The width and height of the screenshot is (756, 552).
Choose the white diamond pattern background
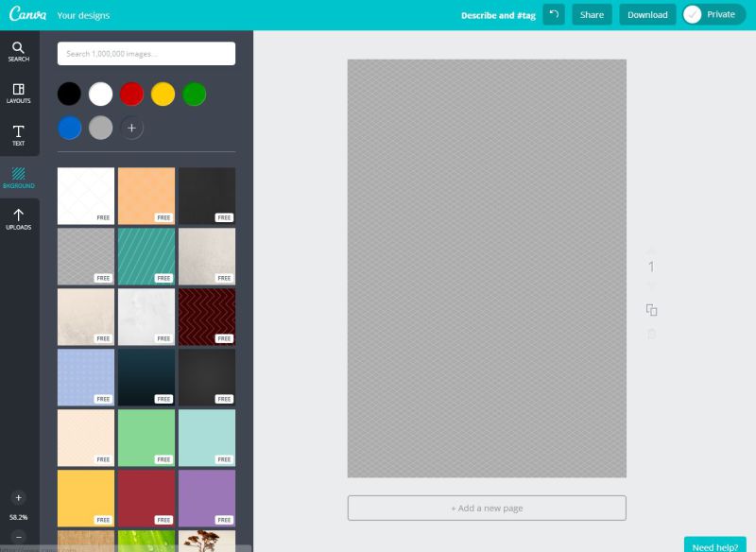(x=86, y=196)
